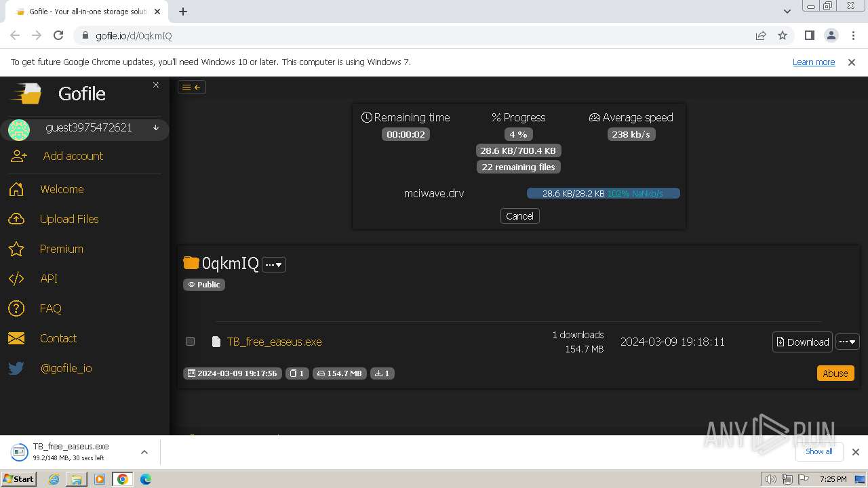Screen dimensions: 868x488
Task: Toggle Chrome side panel icon
Action: pyautogui.click(x=810, y=36)
